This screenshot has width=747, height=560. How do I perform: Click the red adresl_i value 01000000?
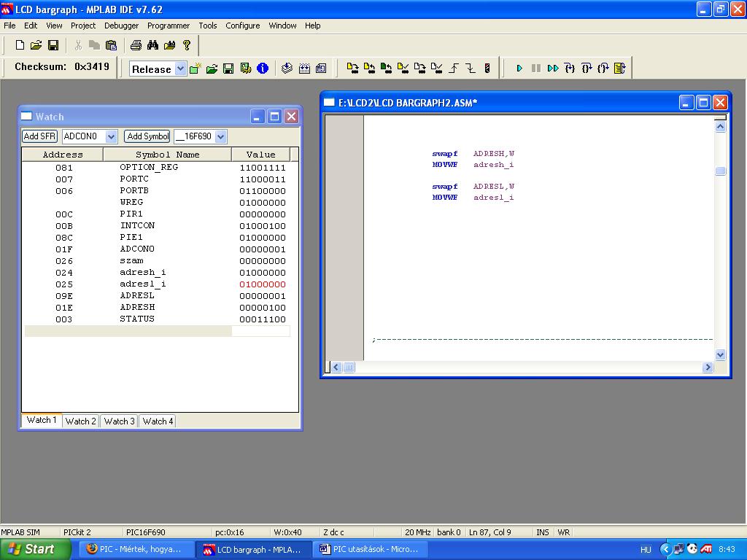pyautogui.click(x=263, y=284)
